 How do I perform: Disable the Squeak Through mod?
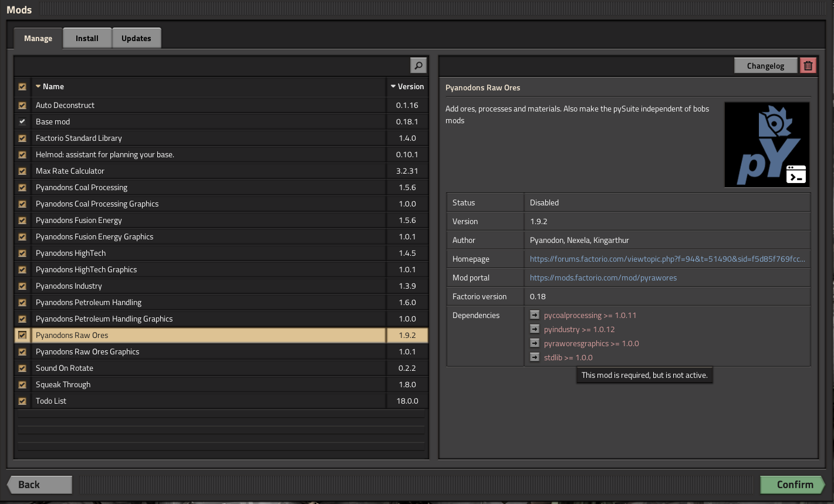tap(22, 385)
